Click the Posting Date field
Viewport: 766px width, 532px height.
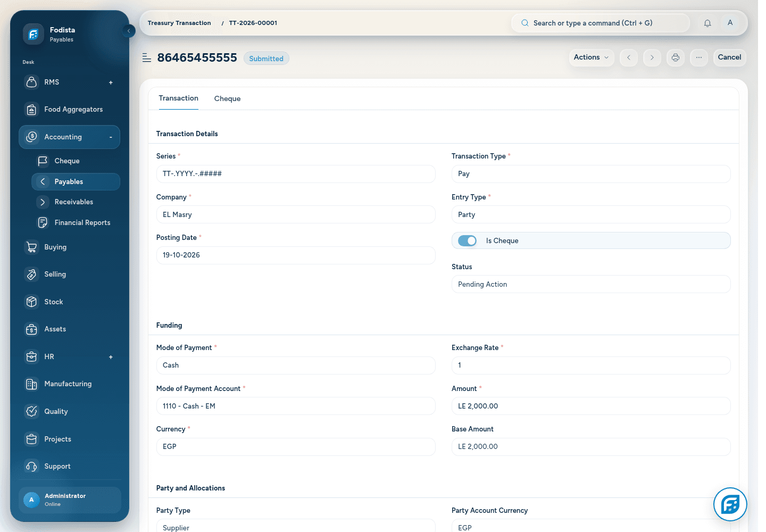[x=296, y=255]
